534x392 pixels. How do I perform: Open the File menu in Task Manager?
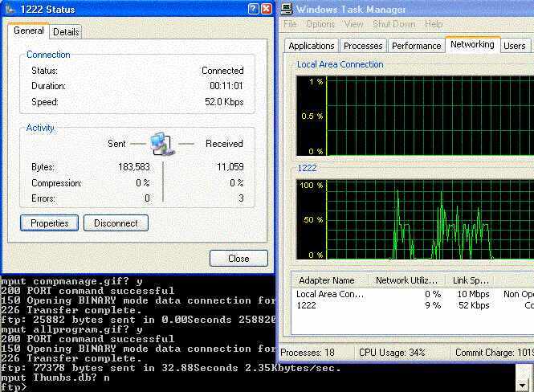290,24
